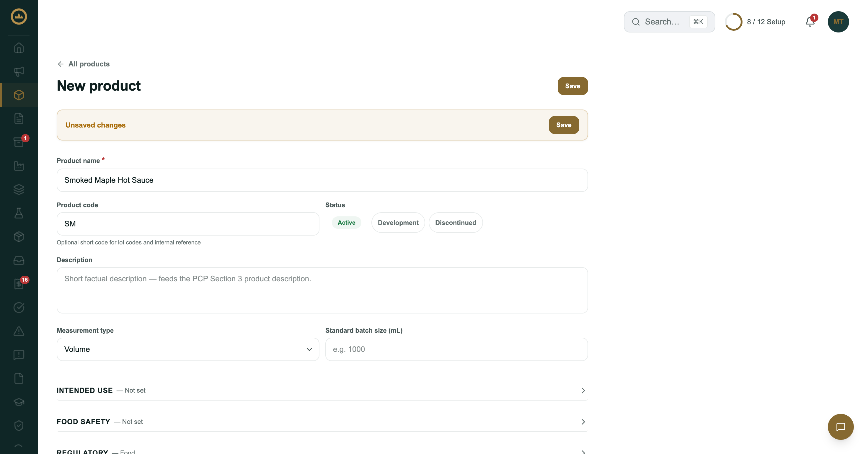Open the document icon in sidebar

[x=19, y=119]
